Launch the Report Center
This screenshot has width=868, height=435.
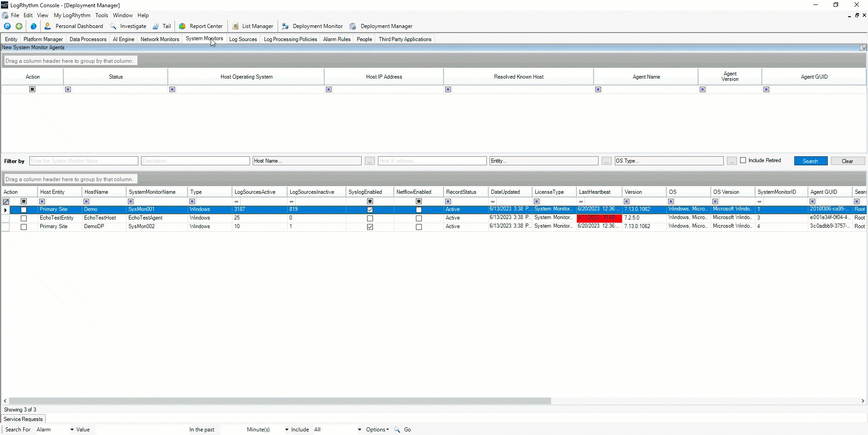(206, 26)
